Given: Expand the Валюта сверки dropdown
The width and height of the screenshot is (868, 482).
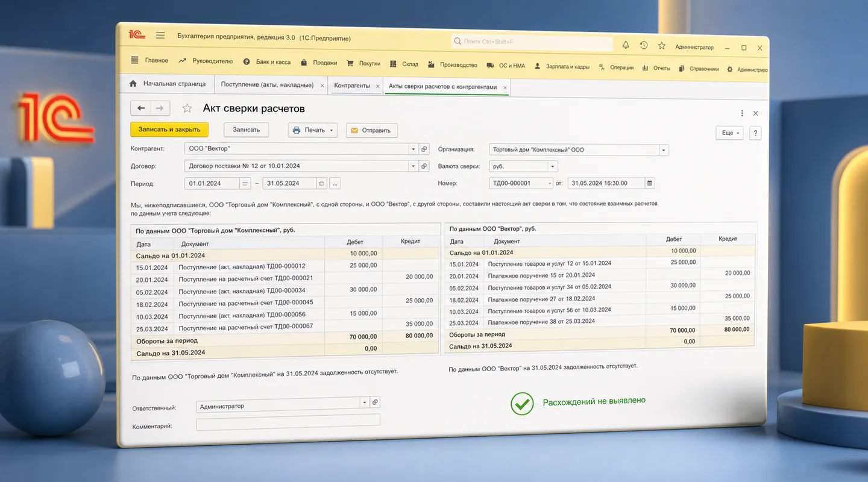Looking at the screenshot, I should [x=553, y=166].
